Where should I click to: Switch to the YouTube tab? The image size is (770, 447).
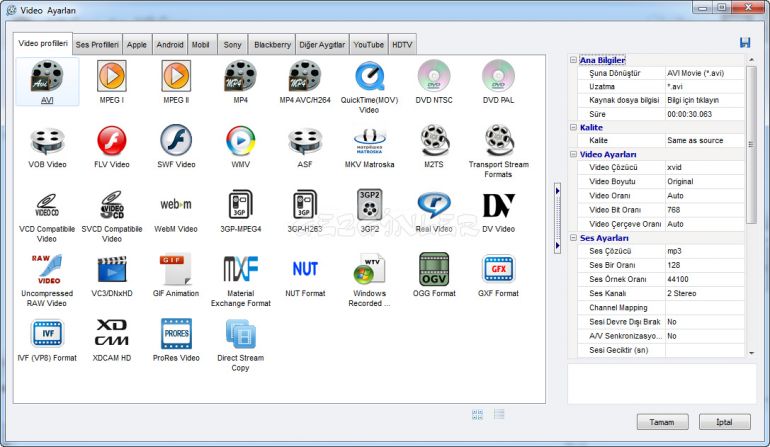(368, 45)
